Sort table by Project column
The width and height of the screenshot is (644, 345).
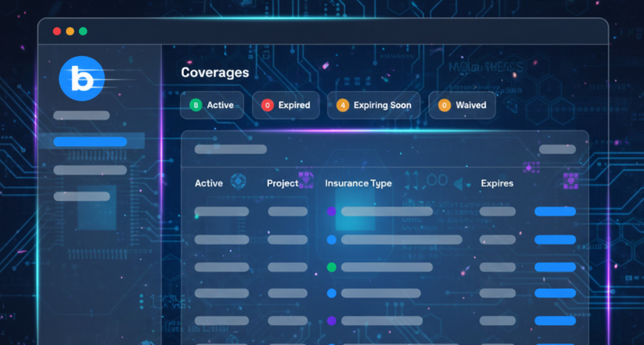[x=283, y=183]
